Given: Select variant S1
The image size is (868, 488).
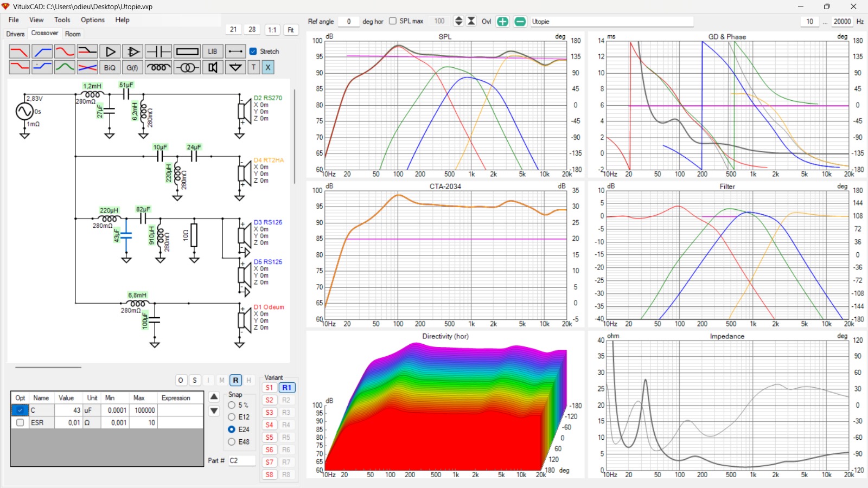Looking at the screenshot, I should pyautogui.click(x=270, y=388).
